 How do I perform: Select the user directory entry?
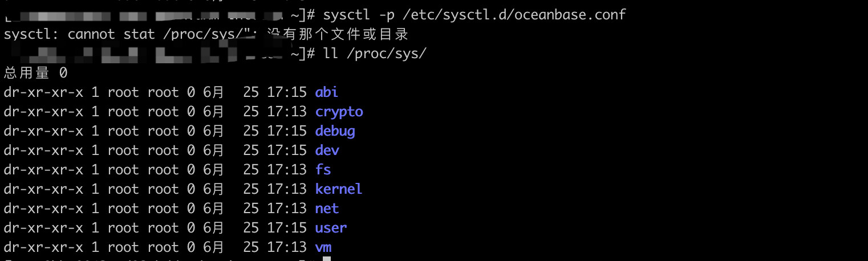(x=331, y=228)
